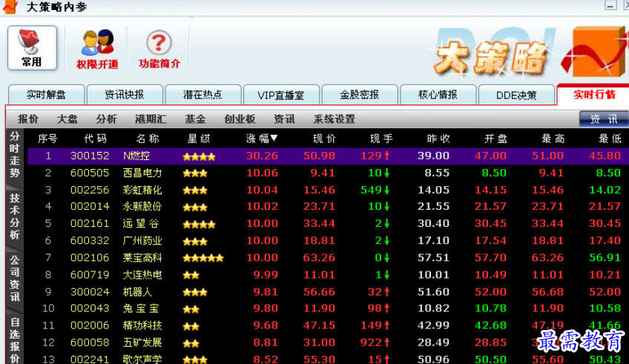Sort by 序号 column header

coord(47,139)
